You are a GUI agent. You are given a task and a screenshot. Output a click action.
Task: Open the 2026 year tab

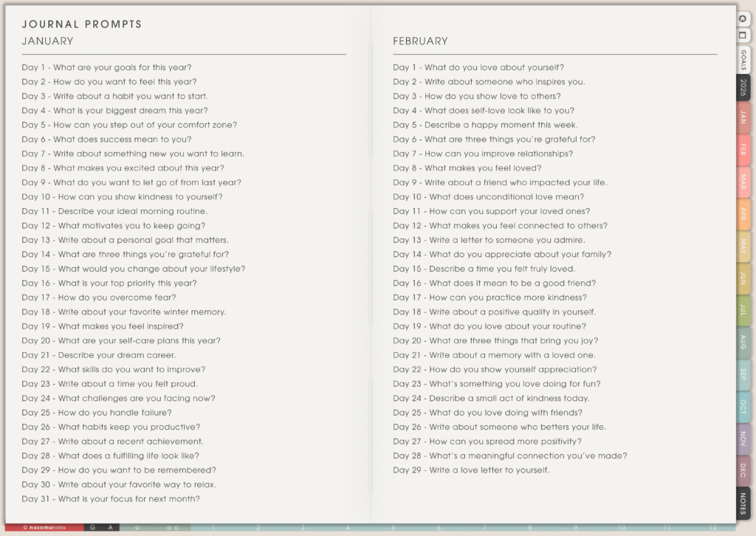tap(743, 88)
